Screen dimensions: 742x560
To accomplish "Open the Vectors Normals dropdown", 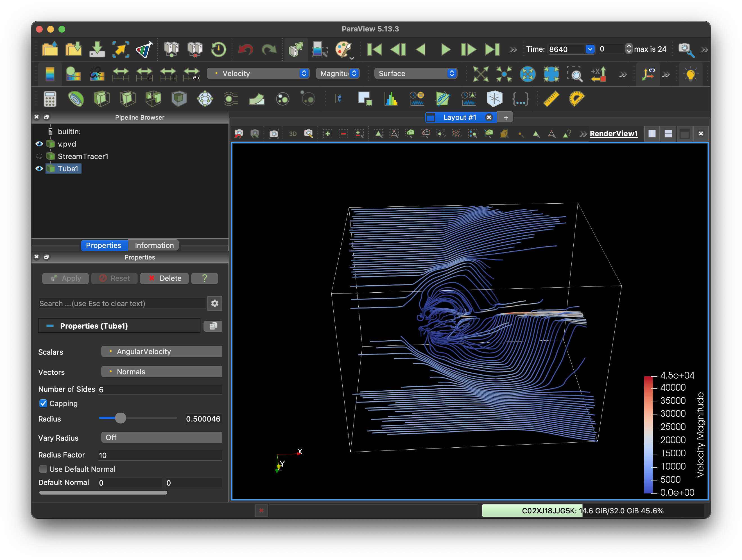I will 161,372.
